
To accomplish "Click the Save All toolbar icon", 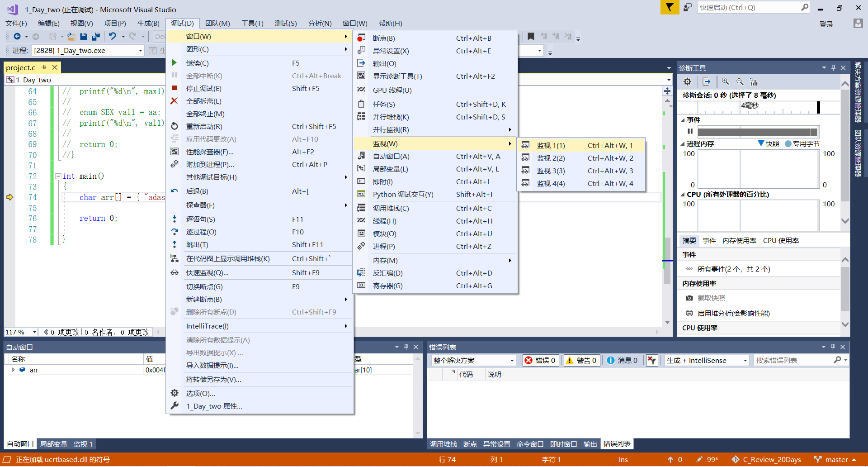I will tap(95, 36).
